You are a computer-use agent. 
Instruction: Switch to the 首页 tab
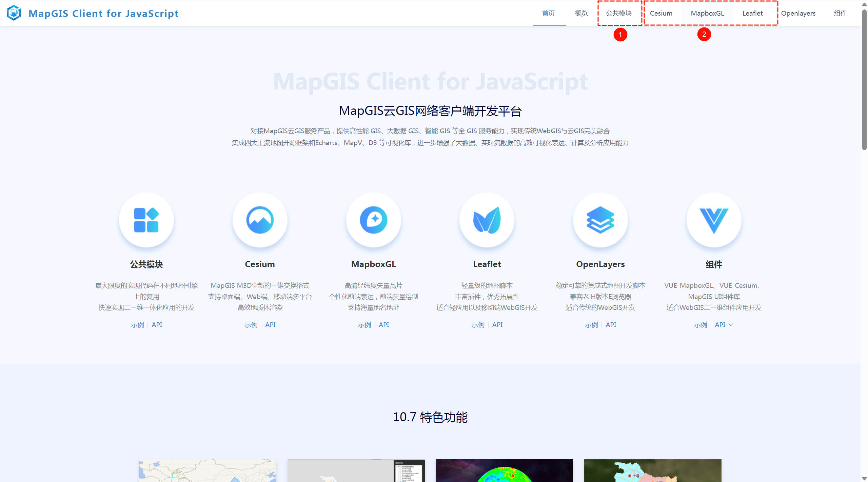(548, 14)
